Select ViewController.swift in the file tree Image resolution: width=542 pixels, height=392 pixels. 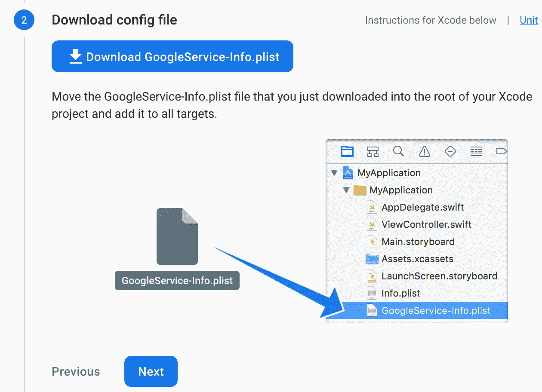[x=417, y=224]
